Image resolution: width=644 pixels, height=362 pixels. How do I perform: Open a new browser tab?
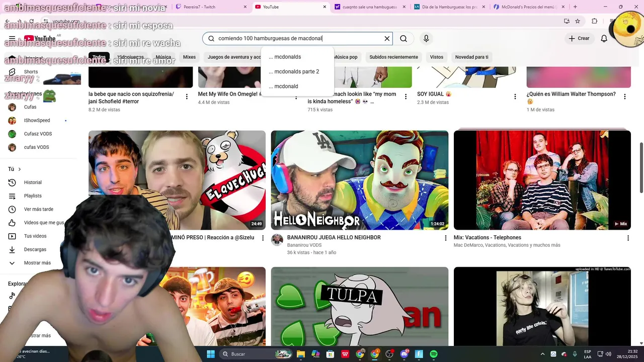point(575,7)
